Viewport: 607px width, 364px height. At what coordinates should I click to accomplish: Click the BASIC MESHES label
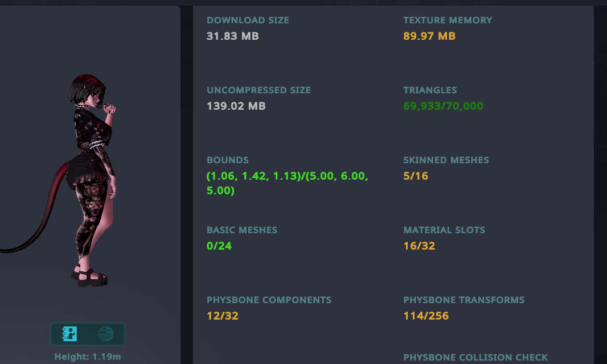click(241, 230)
